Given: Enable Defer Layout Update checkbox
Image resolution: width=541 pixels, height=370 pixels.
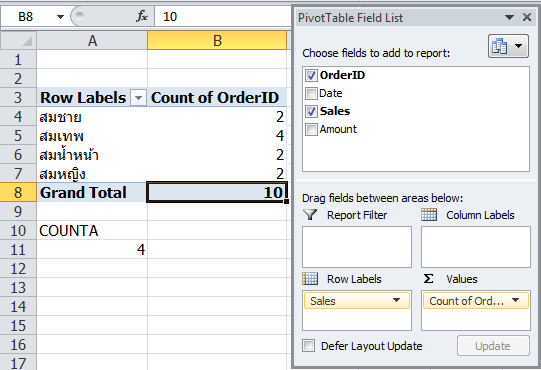Looking at the screenshot, I should coord(308,345).
